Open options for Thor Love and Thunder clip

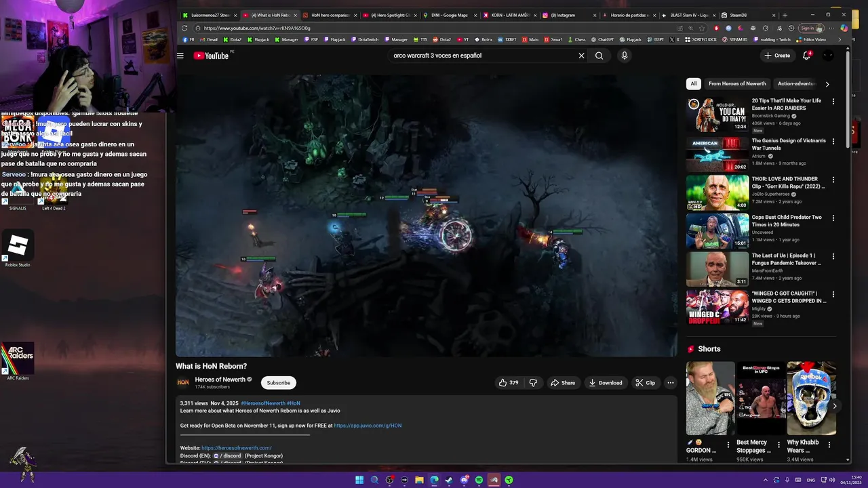[833, 180]
